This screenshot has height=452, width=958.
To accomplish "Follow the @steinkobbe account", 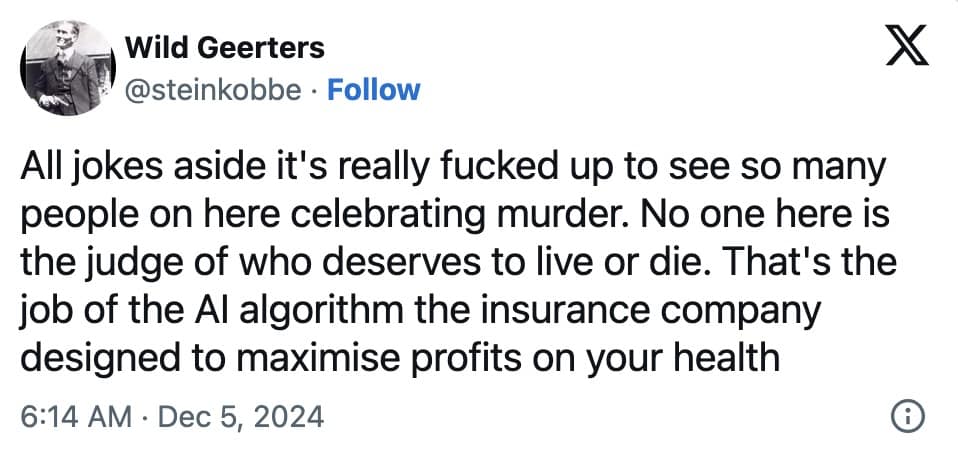I will [x=374, y=90].
